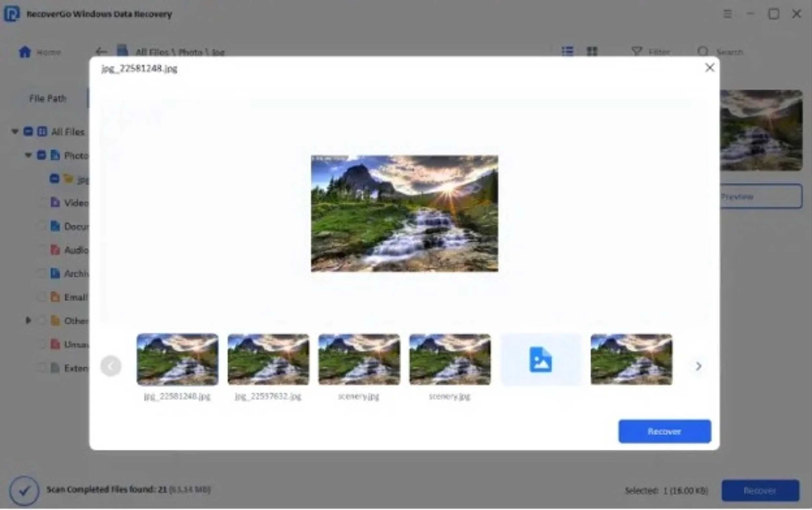Viewport: 812px width, 510px height.
Task: Click the Email file type icon
Action: (55, 297)
